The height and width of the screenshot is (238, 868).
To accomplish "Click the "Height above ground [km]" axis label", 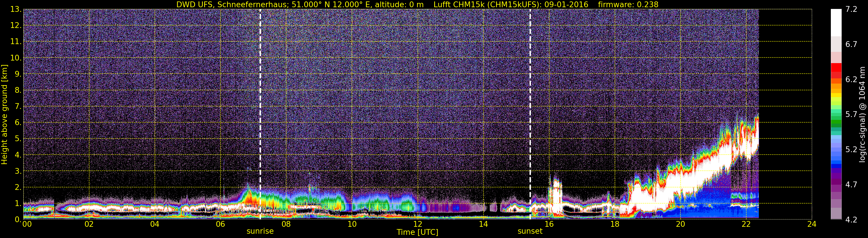I will [x=4, y=114].
